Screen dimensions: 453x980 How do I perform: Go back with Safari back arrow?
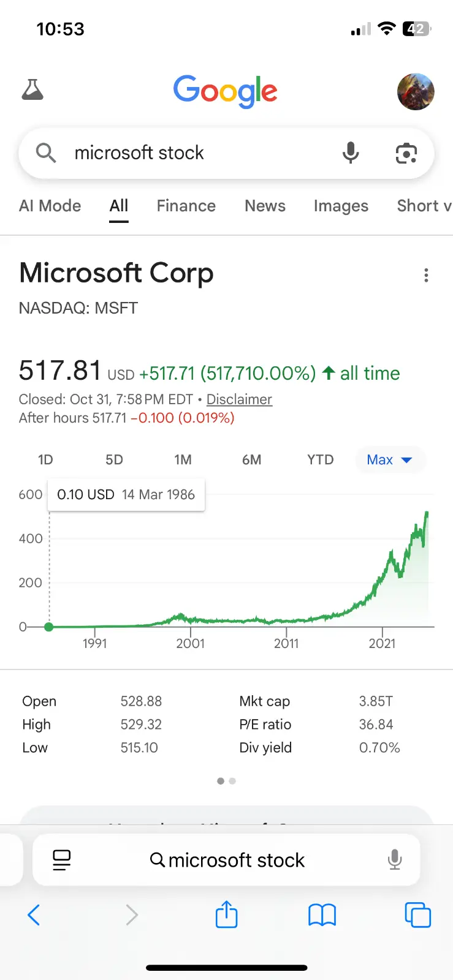(34, 915)
